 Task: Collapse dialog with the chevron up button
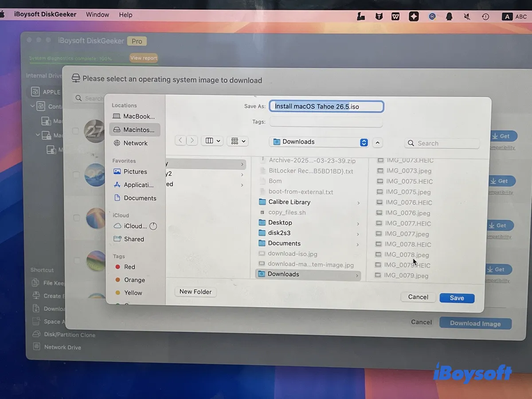click(377, 143)
